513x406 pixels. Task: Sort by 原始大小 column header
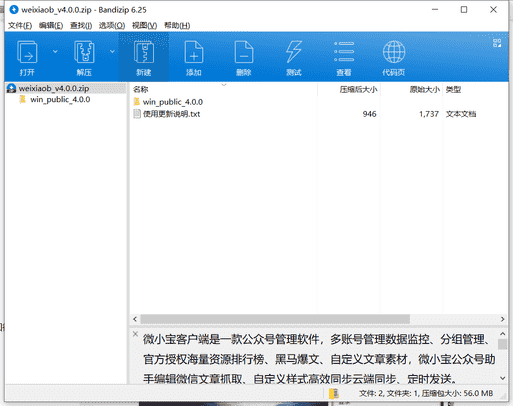[424, 89]
